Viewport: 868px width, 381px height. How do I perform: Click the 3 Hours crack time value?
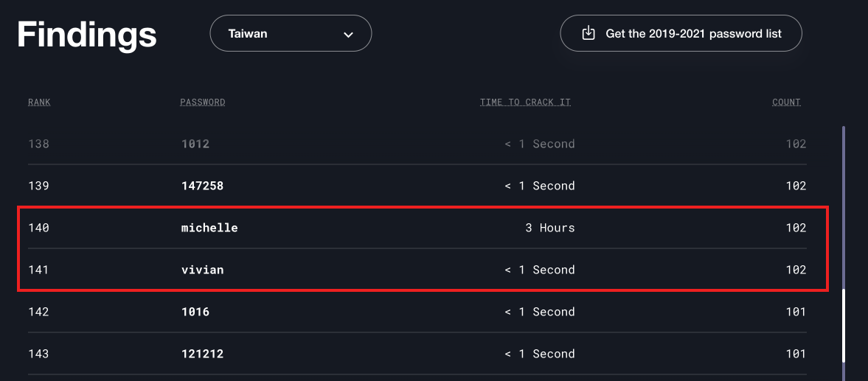pos(549,228)
